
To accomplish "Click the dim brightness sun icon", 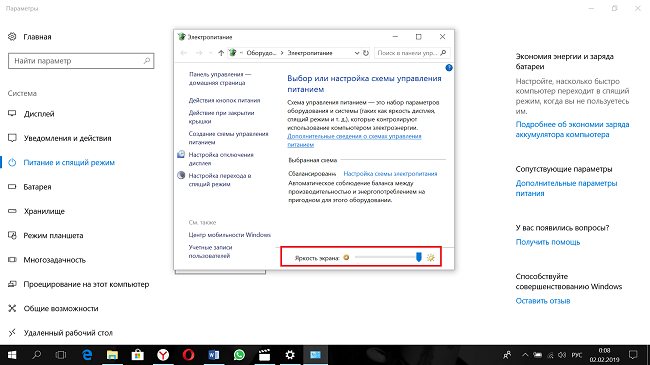I will tap(346, 258).
